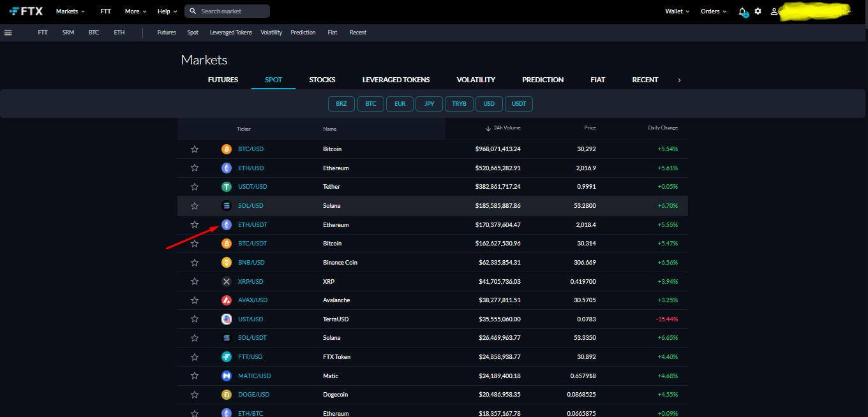
Task: Switch to the Stocks tab
Action: tap(322, 80)
